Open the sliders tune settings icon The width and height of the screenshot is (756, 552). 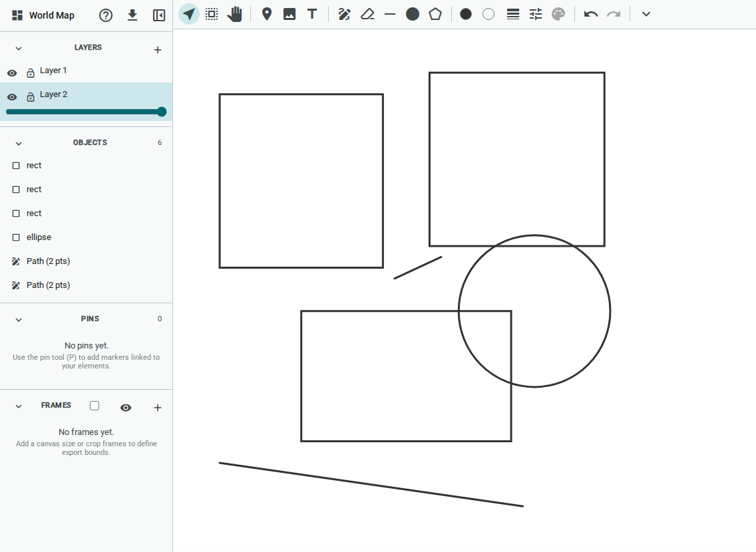tap(536, 14)
